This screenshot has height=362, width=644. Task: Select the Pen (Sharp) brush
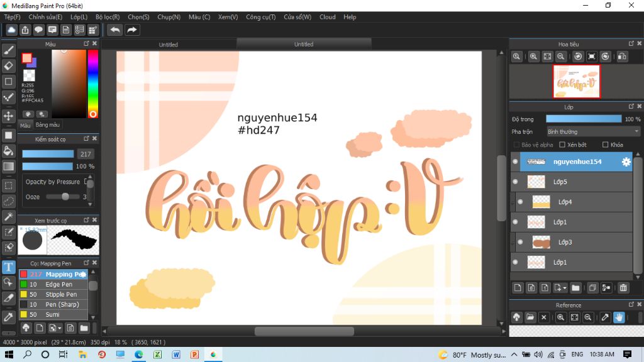pos(53,305)
